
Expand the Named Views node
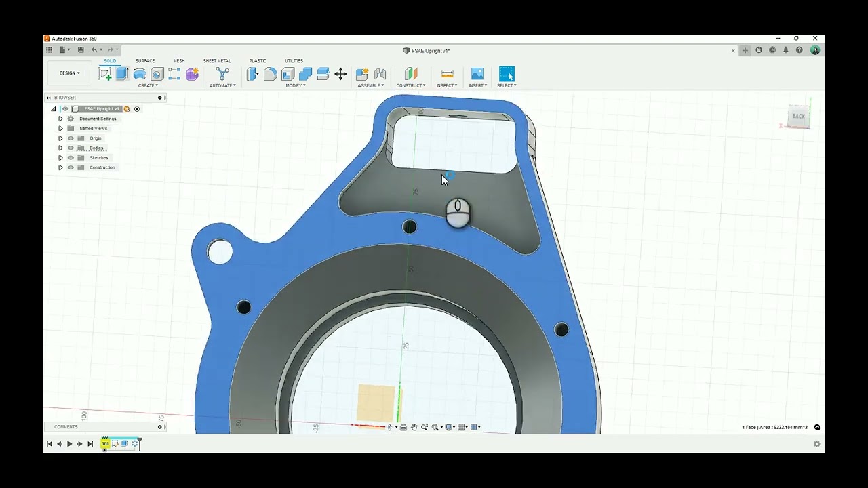tap(60, 129)
